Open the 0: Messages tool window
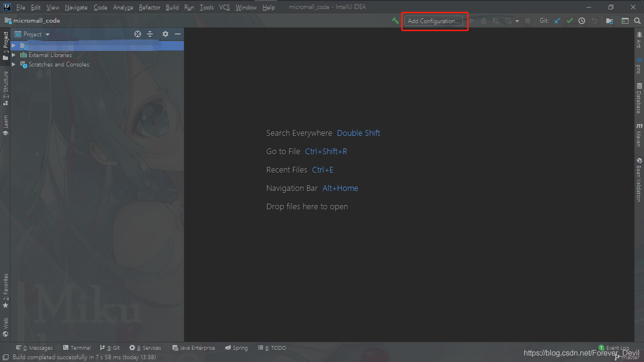644x362 pixels. [34, 348]
